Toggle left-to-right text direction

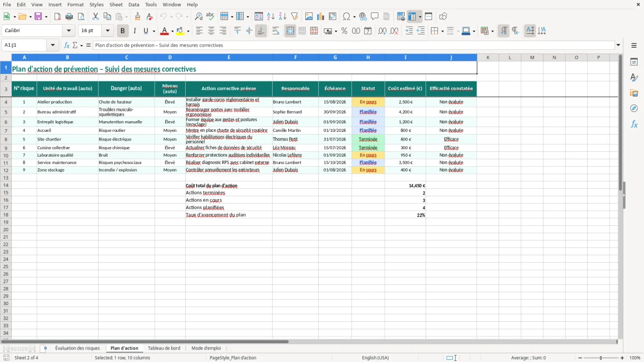[503, 31]
